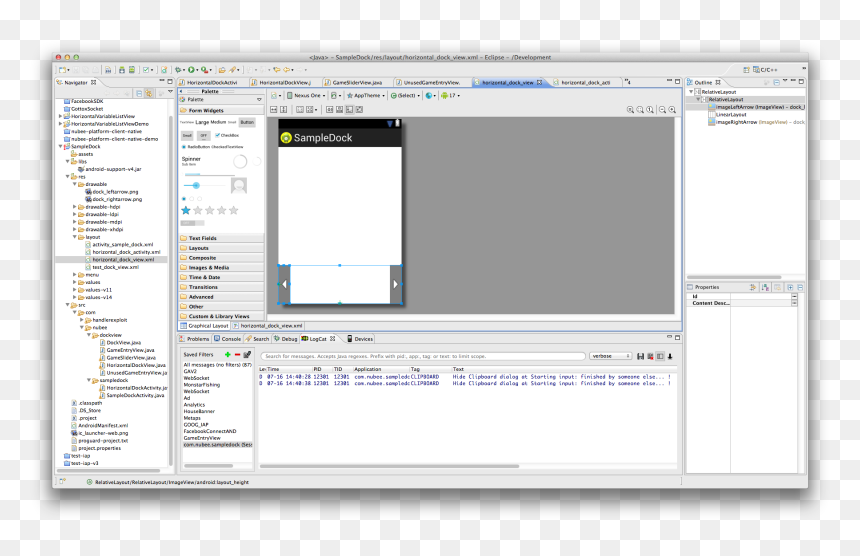This screenshot has height=556, width=860.
Task: Switch to Graphical Layout tab
Action: (x=204, y=326)
